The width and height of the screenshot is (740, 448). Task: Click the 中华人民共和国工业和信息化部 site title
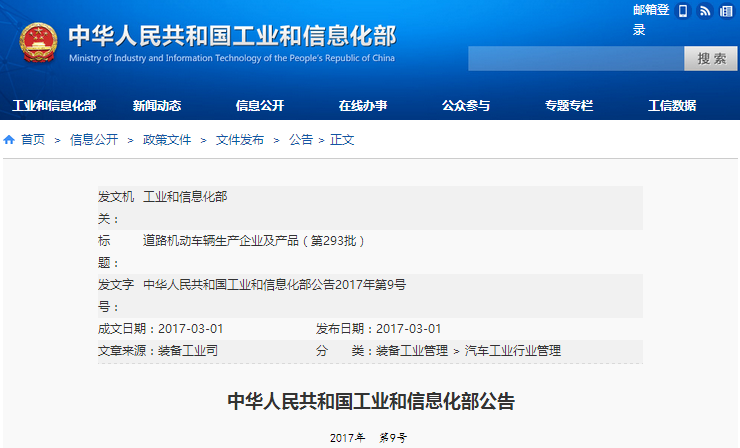pyautogui.click(x=232, y=35)
